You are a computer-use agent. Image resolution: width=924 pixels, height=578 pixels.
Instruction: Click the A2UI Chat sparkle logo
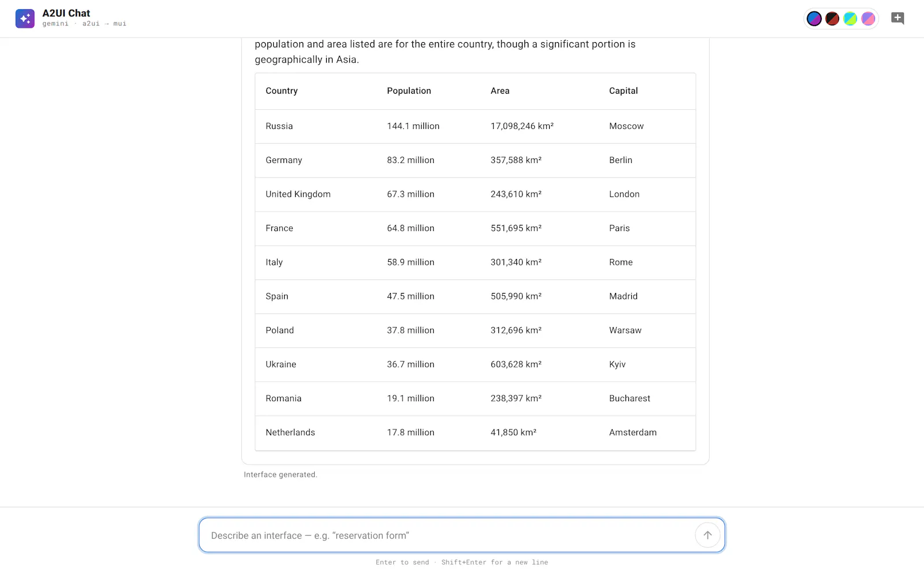coord(25,18)
